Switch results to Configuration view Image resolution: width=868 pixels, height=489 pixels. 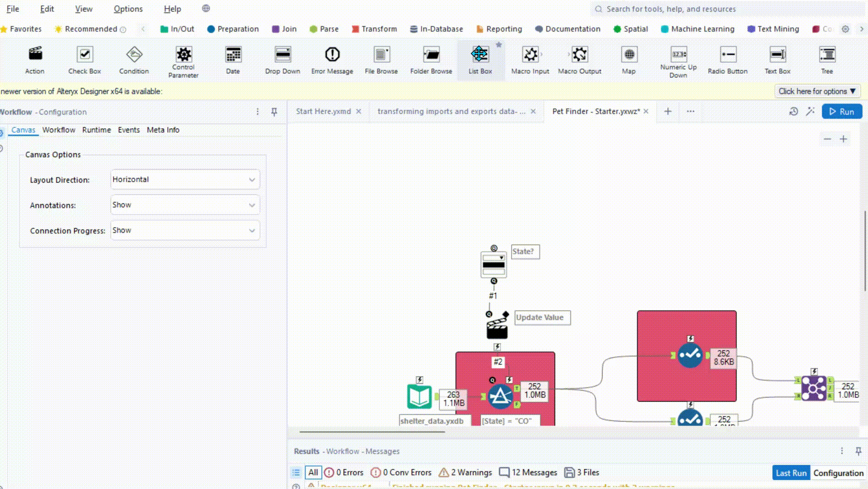[x=838, y=473]
